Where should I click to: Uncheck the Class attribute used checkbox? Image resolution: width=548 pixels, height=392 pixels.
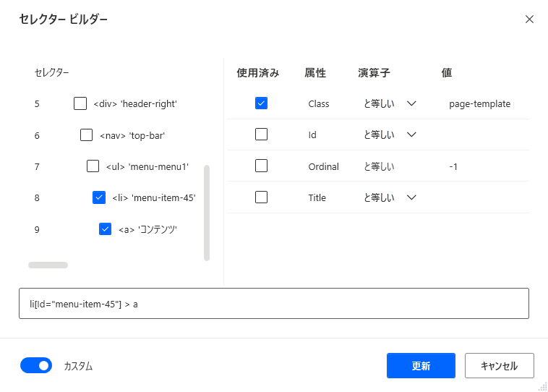tap(261, 103)
